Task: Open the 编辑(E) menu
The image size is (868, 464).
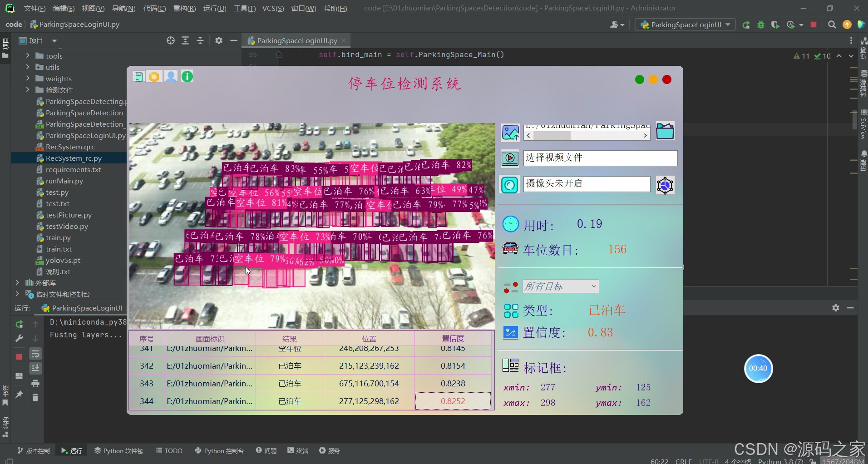Action: [x=64, y=8]
